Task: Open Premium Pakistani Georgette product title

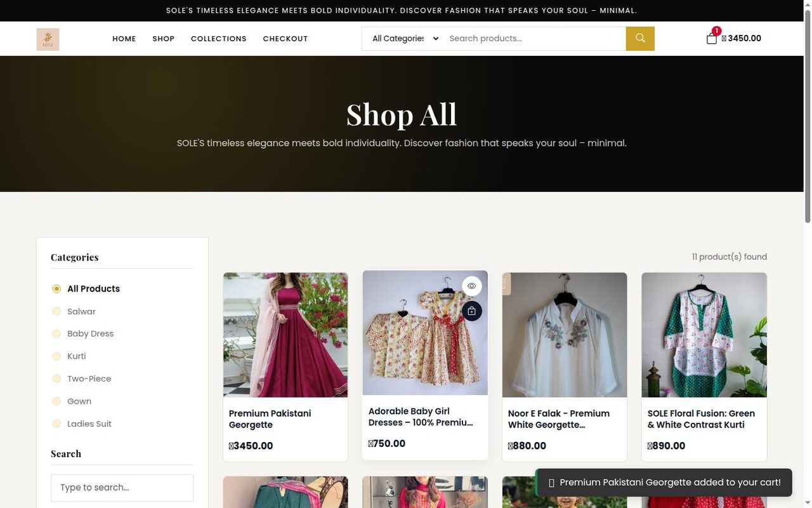Action: tap(270, 419)
